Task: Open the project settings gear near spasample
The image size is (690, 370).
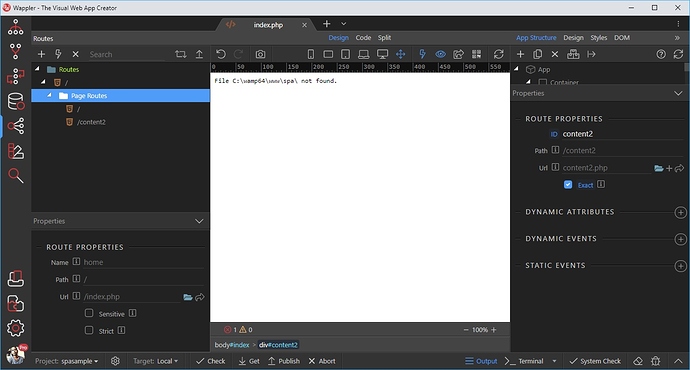Action: point(115,361)
